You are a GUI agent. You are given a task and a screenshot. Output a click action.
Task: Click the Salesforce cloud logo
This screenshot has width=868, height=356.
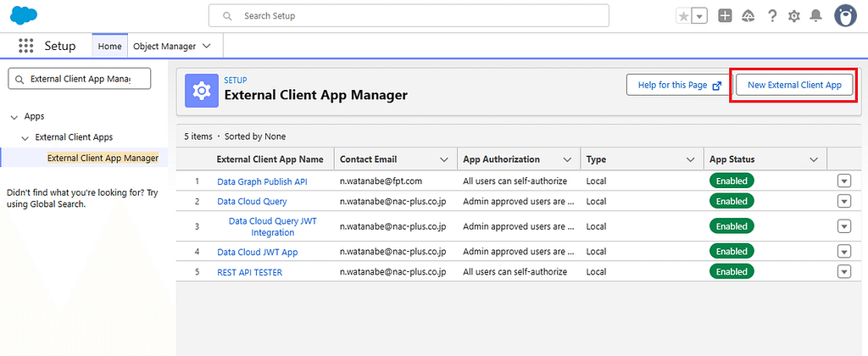[24, 15]
